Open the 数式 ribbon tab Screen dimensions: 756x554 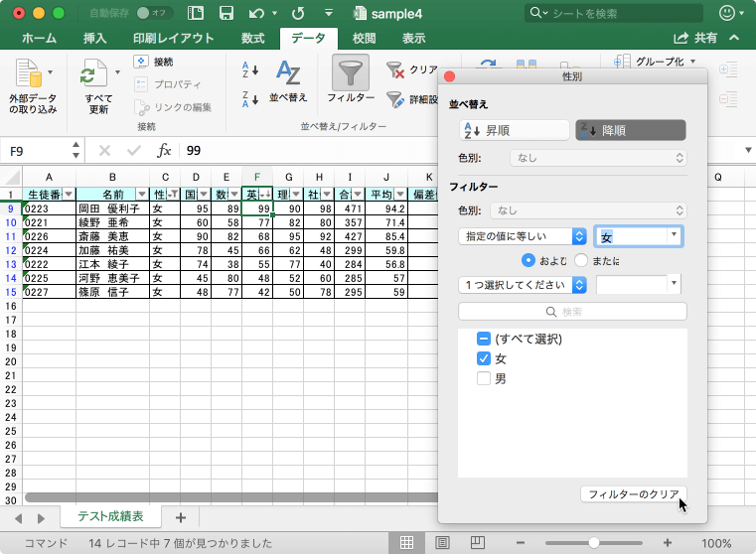click(253, 38)
